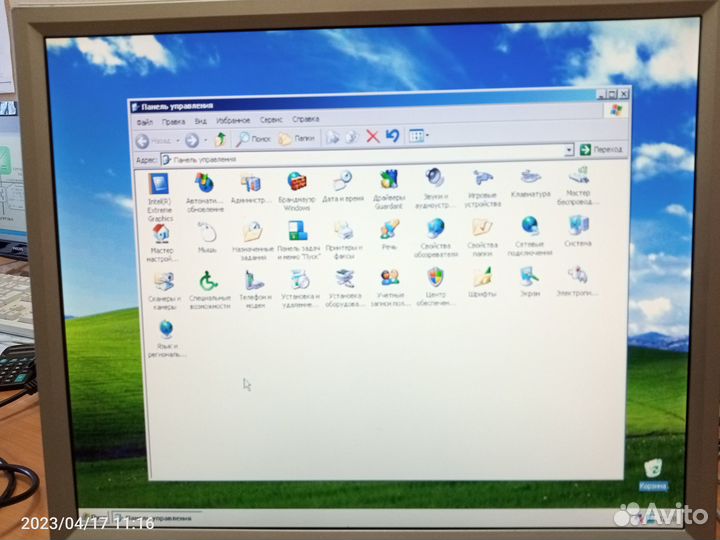Open the Правка menu

[174, 122]
